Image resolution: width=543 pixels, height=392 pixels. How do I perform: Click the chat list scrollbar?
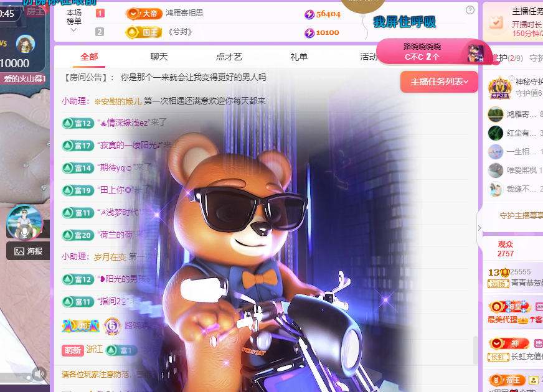(x=476, y=350)
